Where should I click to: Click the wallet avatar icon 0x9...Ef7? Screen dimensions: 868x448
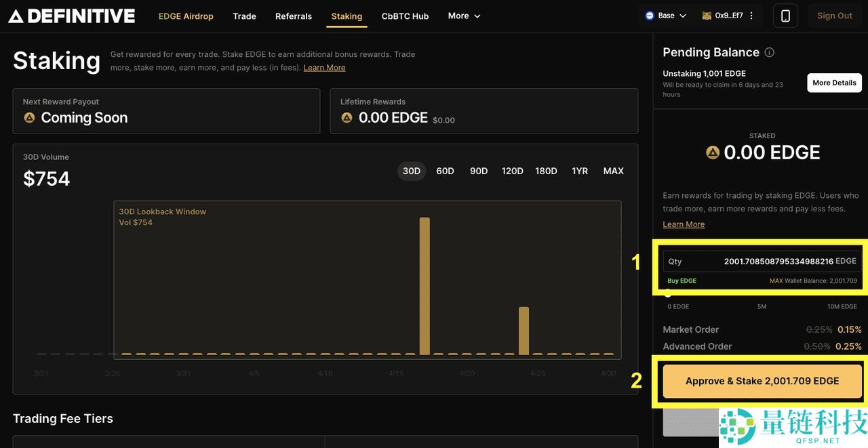707,16
